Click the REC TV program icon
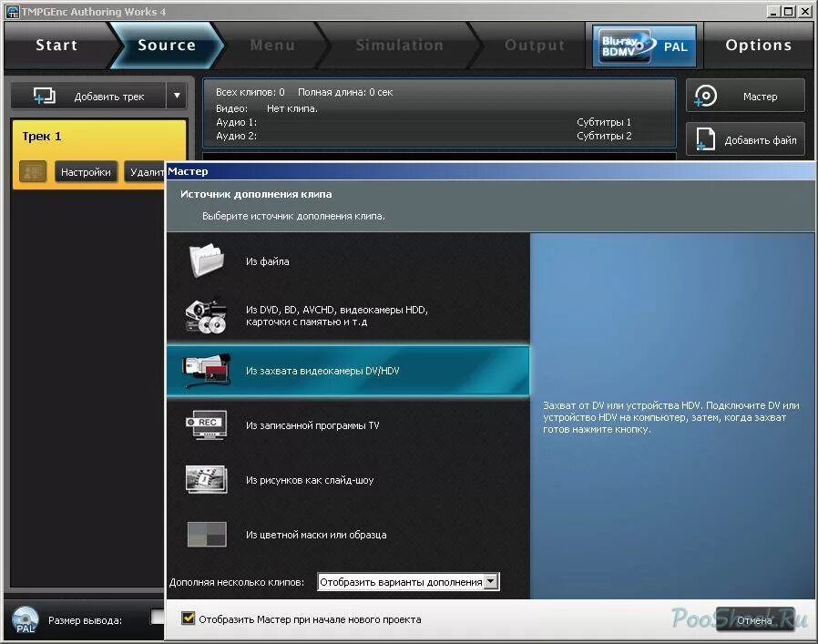Image resolution: width=818 pixels, height=644 pixels. [207, 424]
